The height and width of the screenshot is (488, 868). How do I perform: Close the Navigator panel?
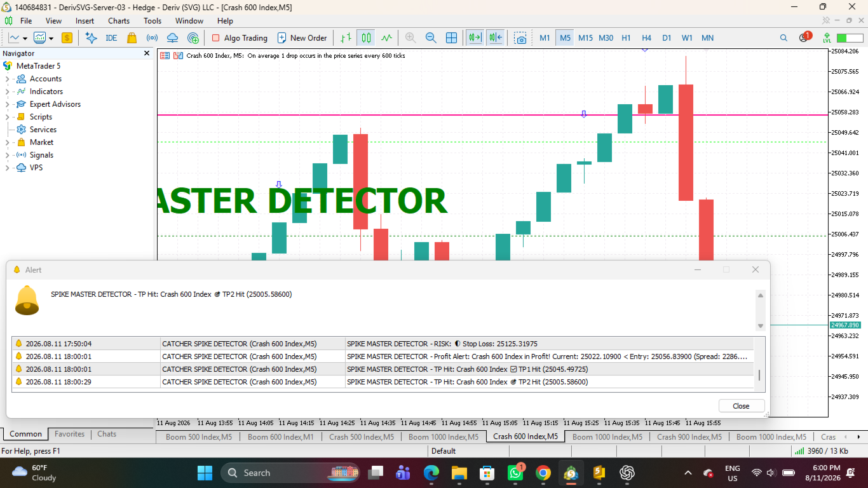tap(147, 53)
